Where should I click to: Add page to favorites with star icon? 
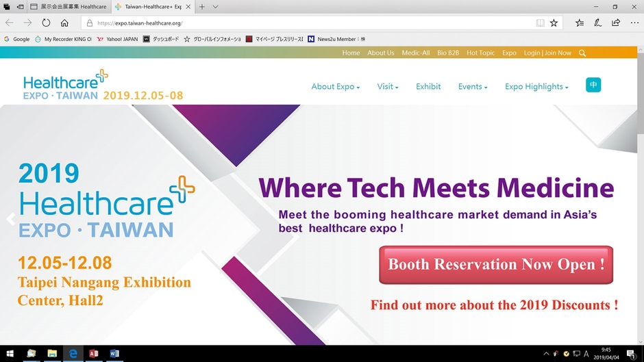[554, 23]
